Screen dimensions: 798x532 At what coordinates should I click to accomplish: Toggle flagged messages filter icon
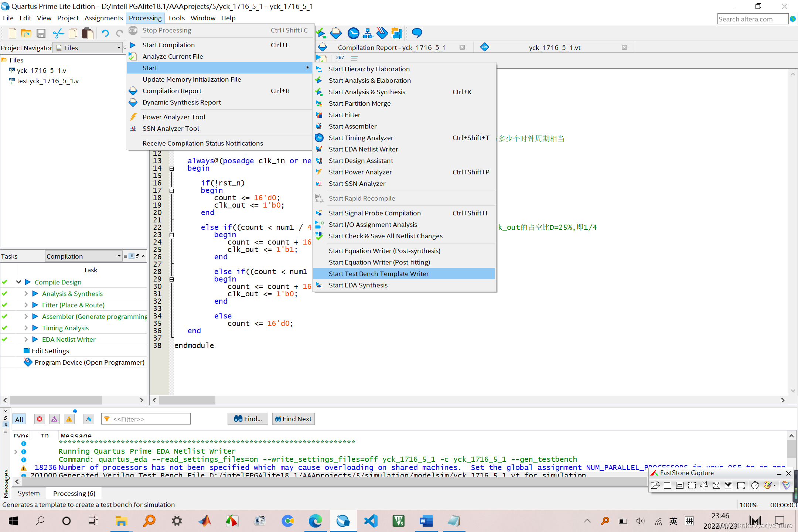click(x=89, y=419)
